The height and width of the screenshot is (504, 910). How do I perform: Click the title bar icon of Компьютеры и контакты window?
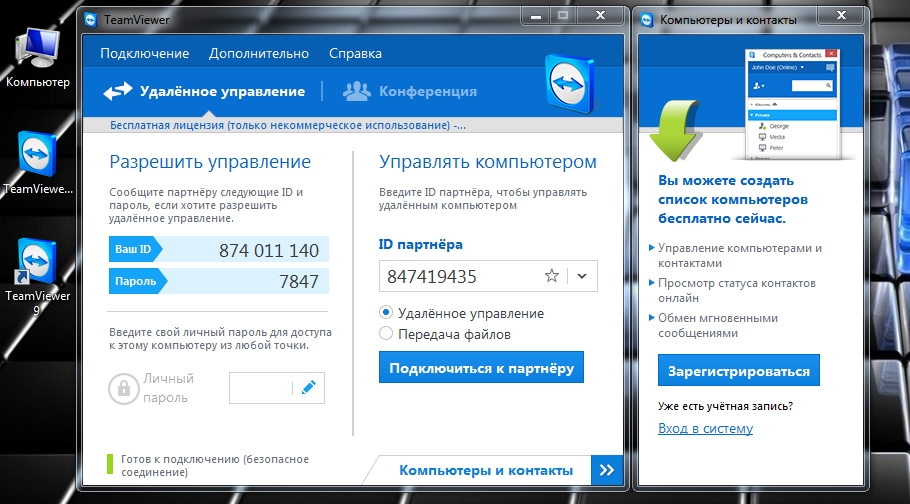point(647,20)
